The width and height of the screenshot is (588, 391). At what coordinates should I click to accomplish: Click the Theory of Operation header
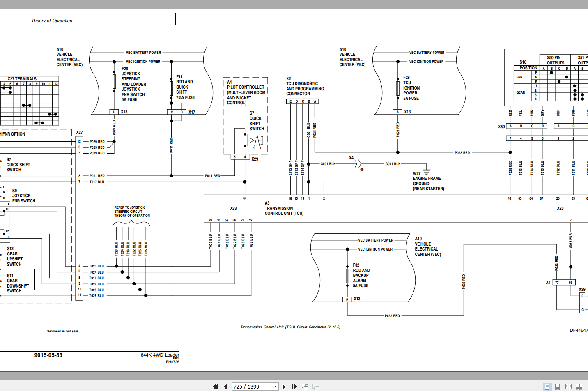click(x=52, y=21)
